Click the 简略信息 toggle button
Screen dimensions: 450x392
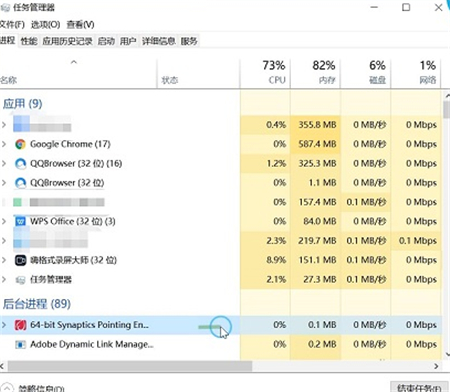[33, 388]
